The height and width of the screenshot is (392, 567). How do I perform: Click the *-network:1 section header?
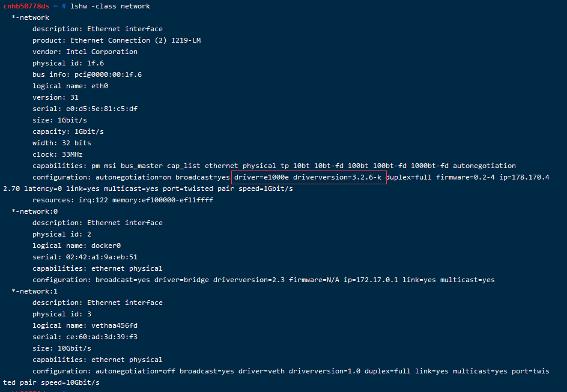(34, 291)
